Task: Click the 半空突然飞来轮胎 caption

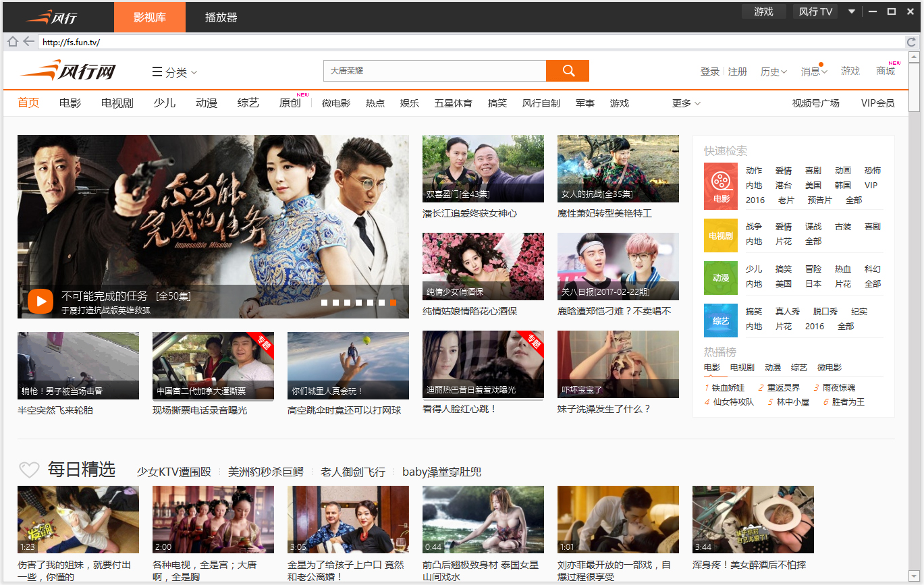Action: click(55, 410)
